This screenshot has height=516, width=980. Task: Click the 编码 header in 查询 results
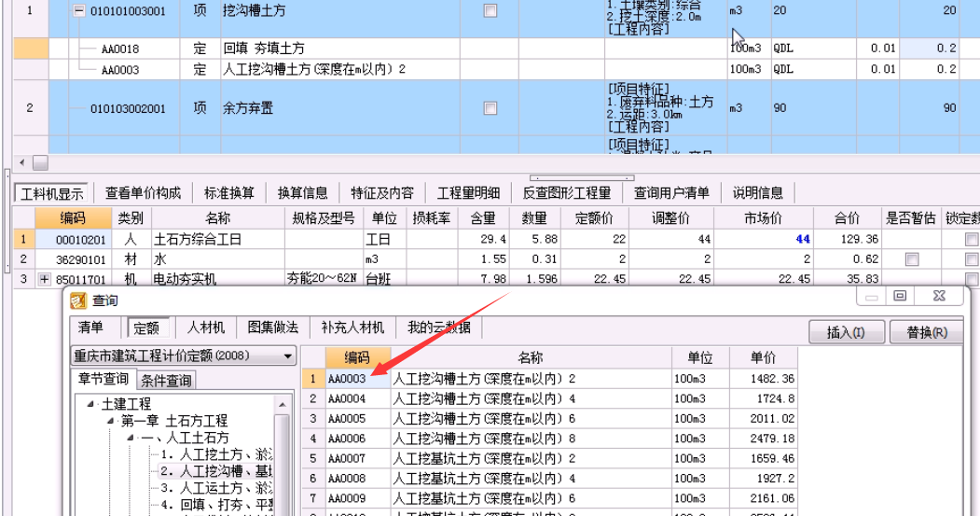coord(357,357)
